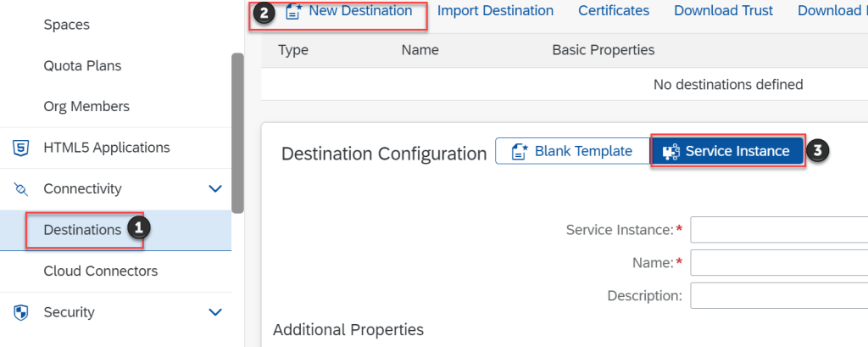868x347 pixels.
Task: Click the Service Instance puzzle icon
Action: click(671, 152)
